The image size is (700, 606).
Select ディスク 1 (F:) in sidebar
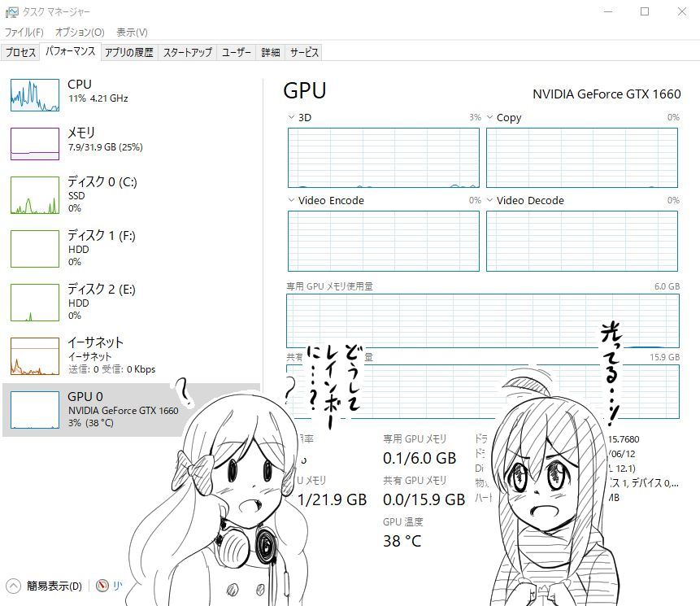[131, 248]
